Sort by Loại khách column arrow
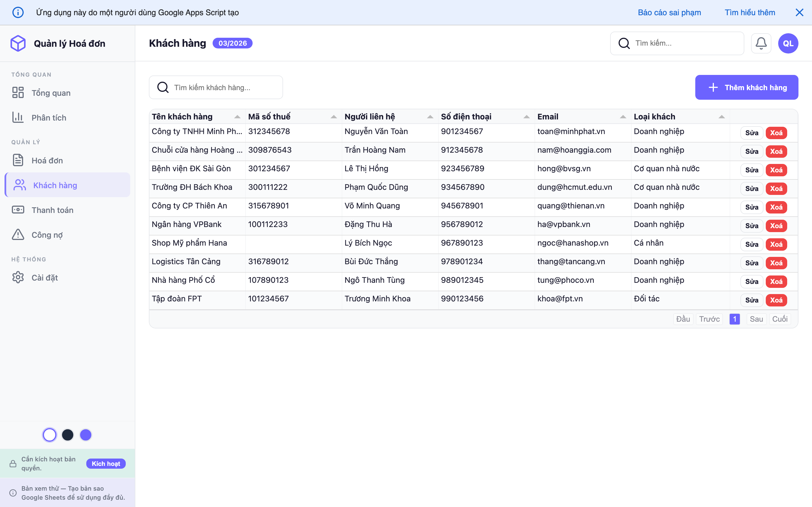 [721, 117]
